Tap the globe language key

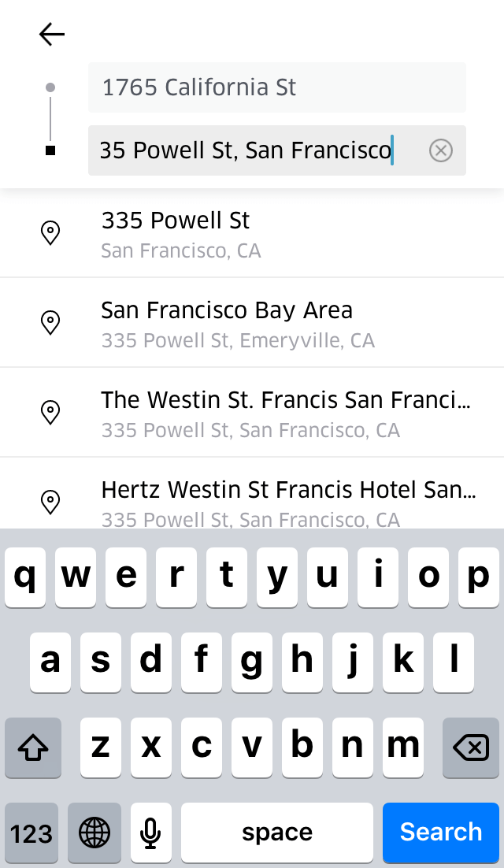click(94, 832)
